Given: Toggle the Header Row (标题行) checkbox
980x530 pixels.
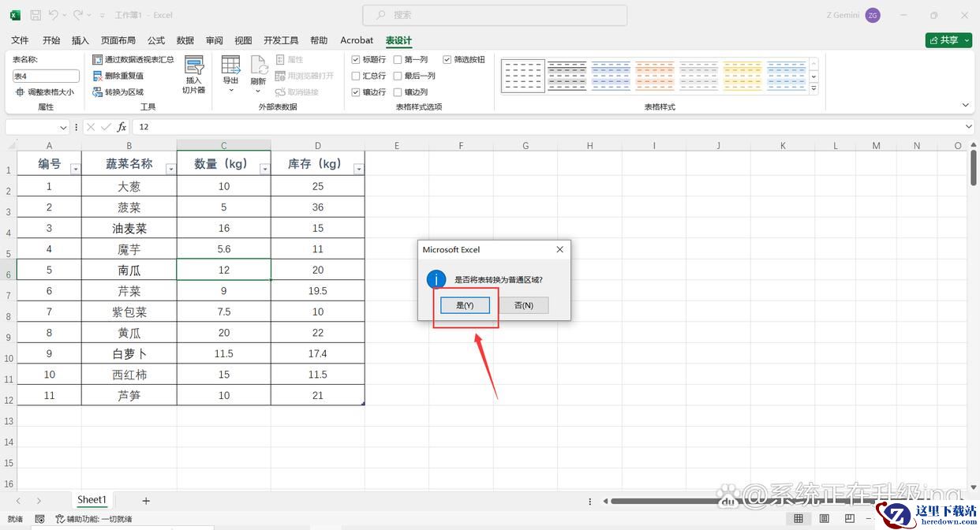Looking at the screenshot, I should coord(356,60).
